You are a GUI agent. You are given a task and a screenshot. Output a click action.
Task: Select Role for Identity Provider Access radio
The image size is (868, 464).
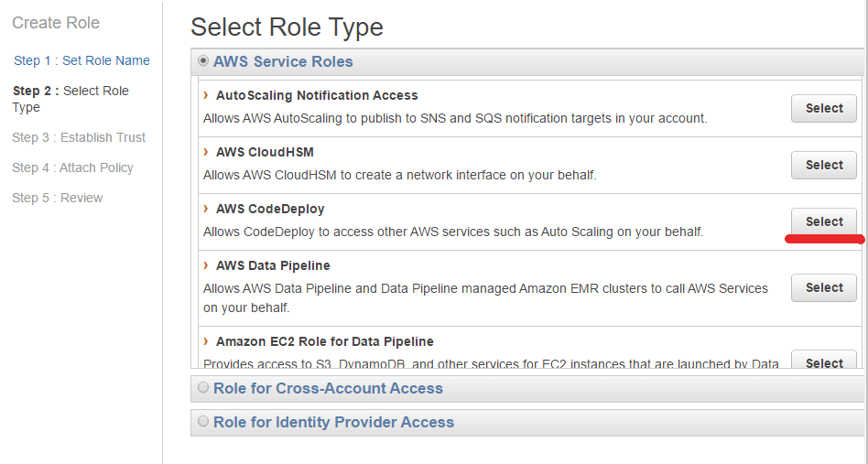tap(203, 421)
